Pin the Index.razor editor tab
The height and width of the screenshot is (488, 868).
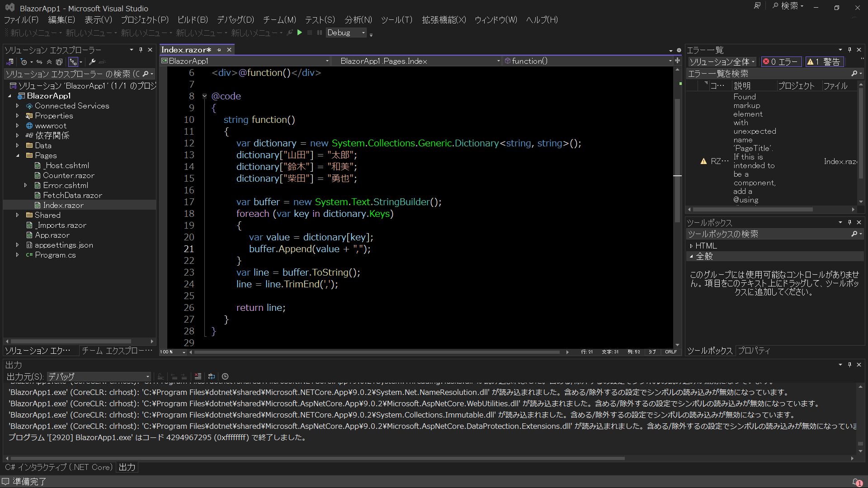(x=219, y=50)
